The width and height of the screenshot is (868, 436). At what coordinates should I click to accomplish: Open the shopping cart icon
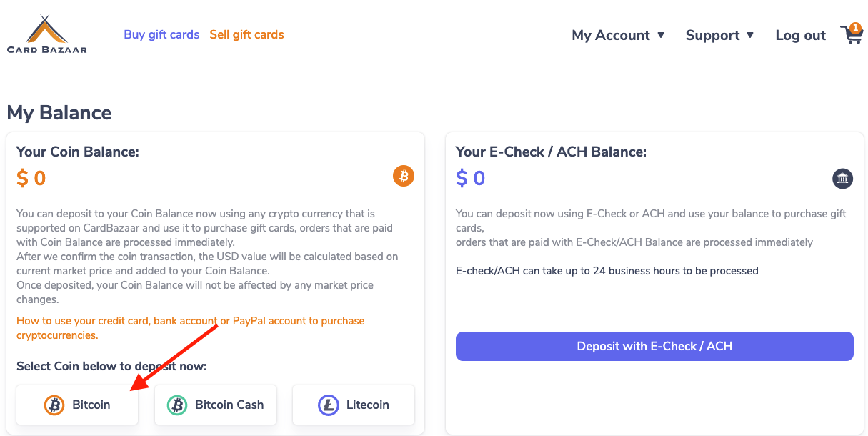[x=852, y=34]
